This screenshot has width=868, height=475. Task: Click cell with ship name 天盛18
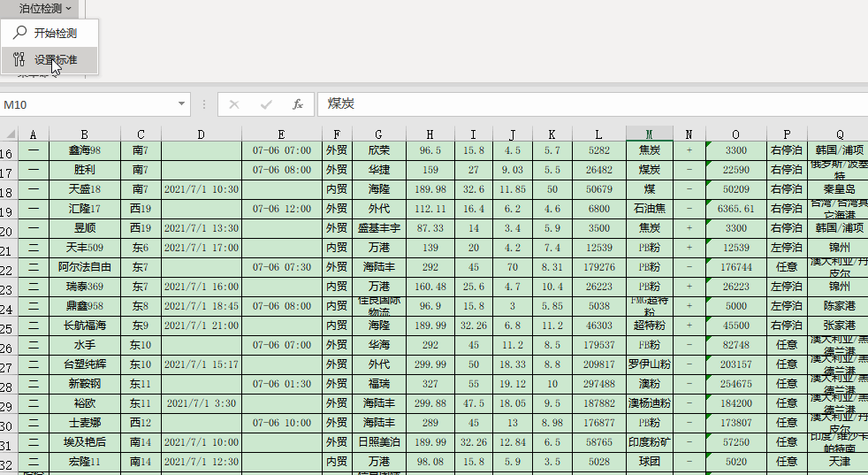click(85, 189)
